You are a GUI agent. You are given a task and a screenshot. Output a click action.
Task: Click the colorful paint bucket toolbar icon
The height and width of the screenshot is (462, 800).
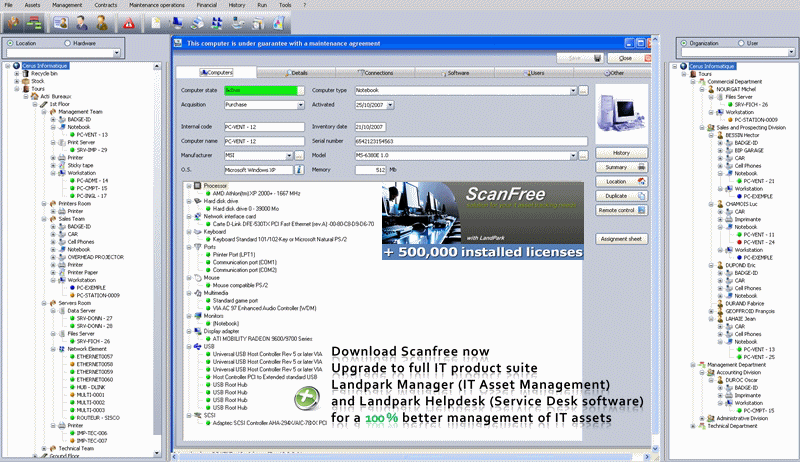click(278, 23)
